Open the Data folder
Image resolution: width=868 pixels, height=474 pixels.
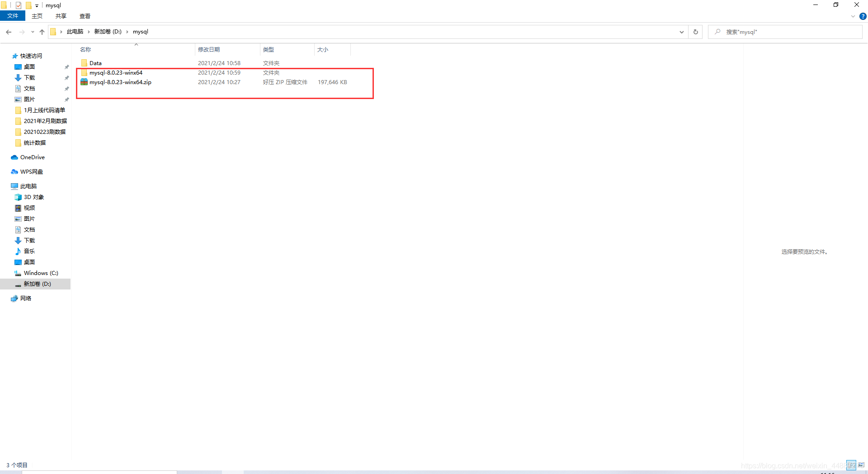coord(95,63)
